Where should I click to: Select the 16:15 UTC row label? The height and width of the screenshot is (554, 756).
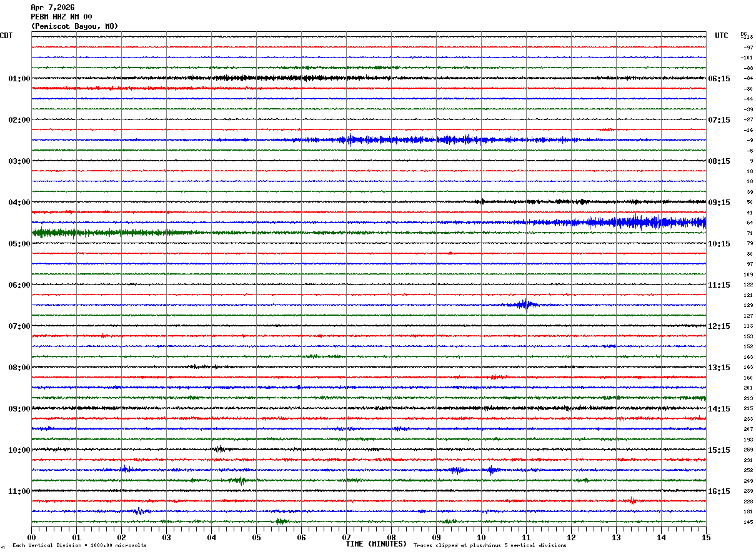(719, 491)
